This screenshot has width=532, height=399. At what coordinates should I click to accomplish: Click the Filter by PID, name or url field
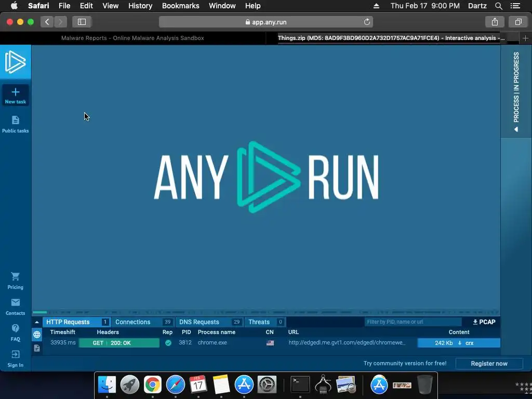413,322
